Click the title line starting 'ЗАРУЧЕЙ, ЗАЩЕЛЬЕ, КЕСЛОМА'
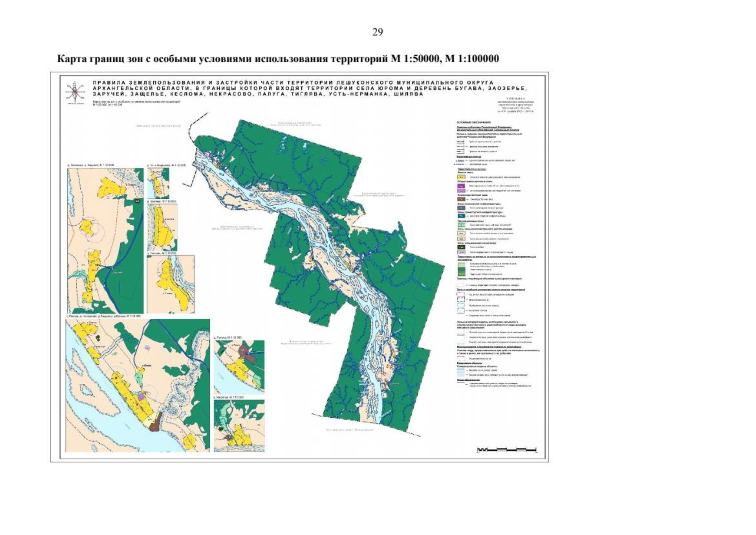 258,94
